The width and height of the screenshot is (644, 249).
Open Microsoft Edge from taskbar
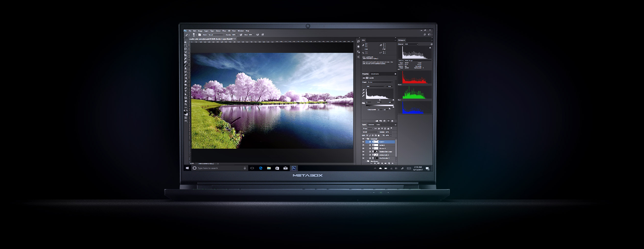[x=261, y=168]
